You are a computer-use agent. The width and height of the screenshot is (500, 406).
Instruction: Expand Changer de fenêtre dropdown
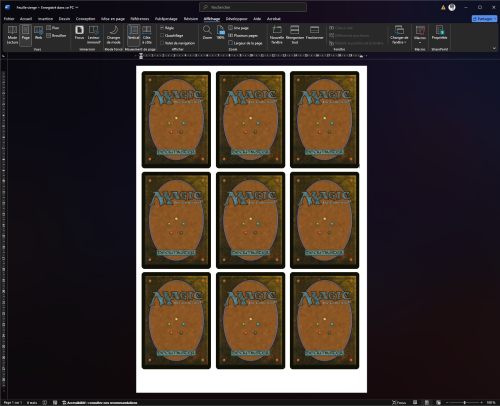[x=399, y=35]
